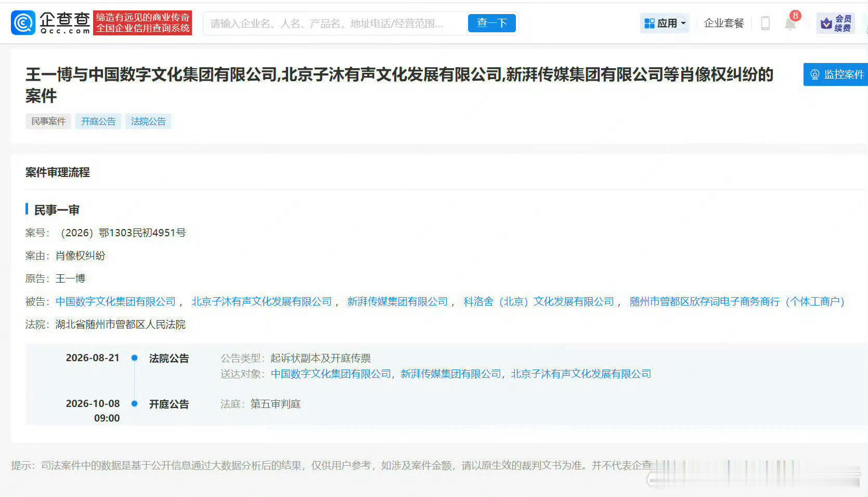This screenshot has width=868, height=497.
Task: Open the notification bell with 8 alerts
Action: click(x=791, y=23)
